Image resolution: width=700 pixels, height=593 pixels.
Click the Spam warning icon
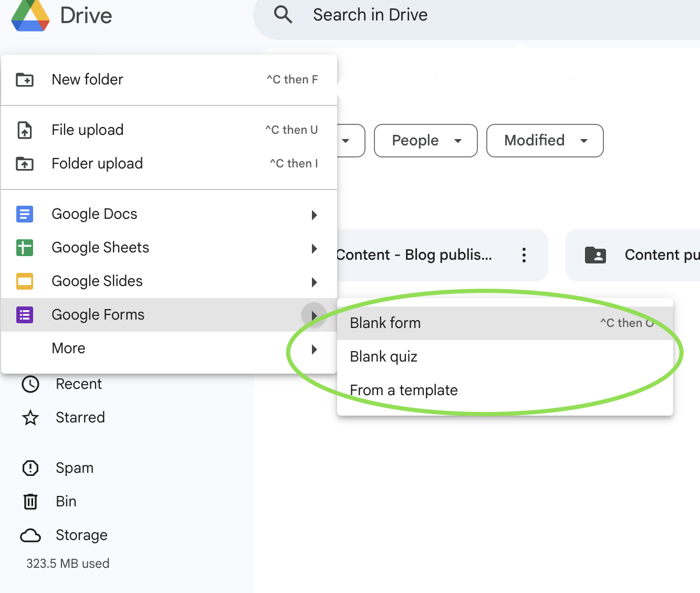30,468
